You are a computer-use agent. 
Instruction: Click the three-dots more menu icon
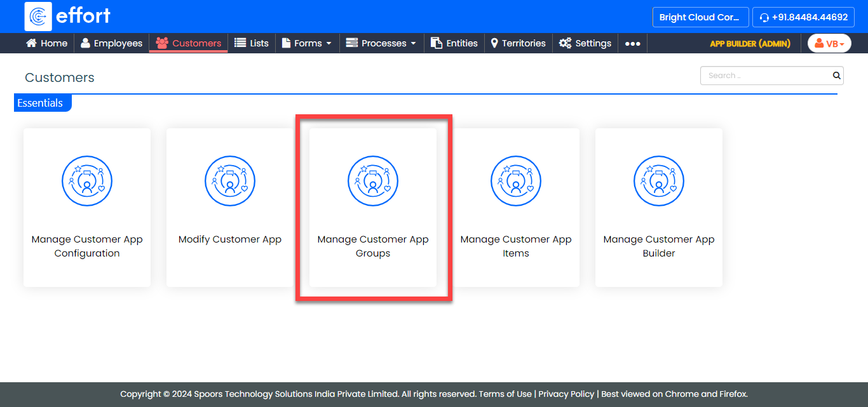[632, 44]
